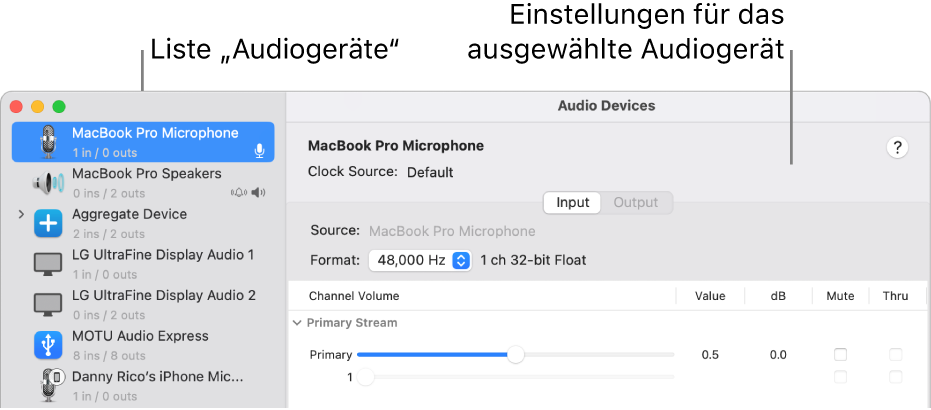Toggle Thru checkbox for the Primary channel
The height and width of the screenshot is (410, 931).
pos(895,355)
